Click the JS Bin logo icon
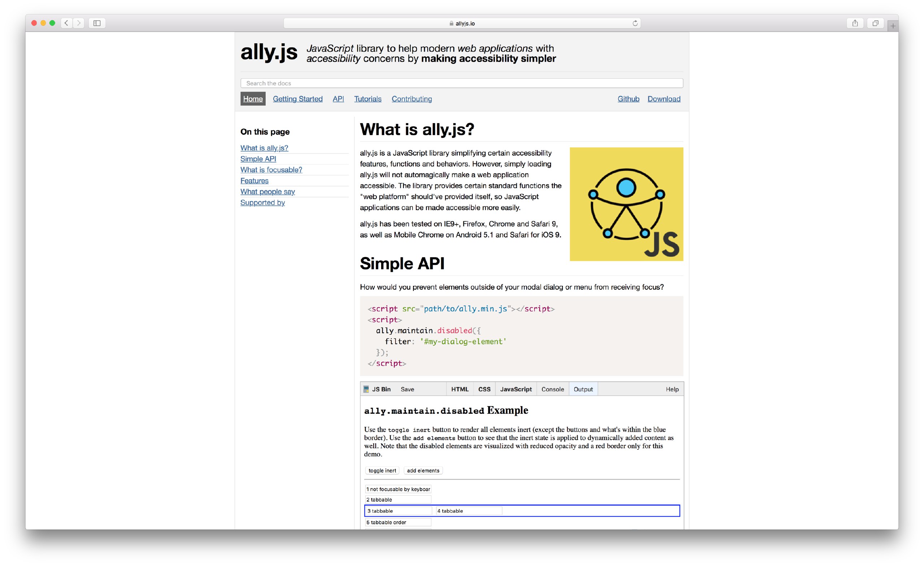Viewport: 924px width, 566px height. (x=366, y=389)
